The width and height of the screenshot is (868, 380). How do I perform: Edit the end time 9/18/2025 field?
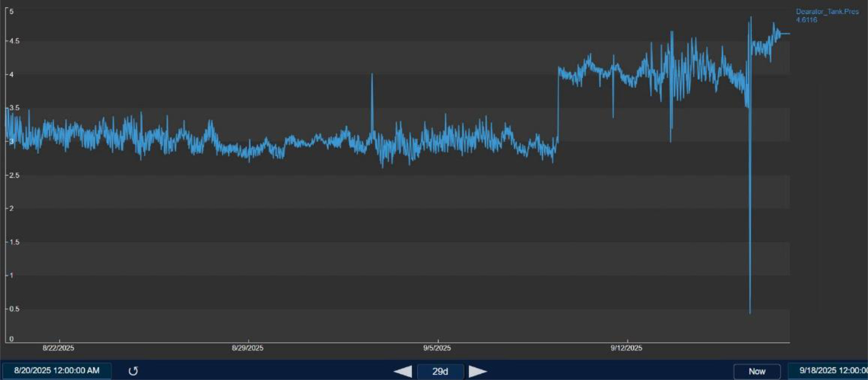(x=828, y=371)
